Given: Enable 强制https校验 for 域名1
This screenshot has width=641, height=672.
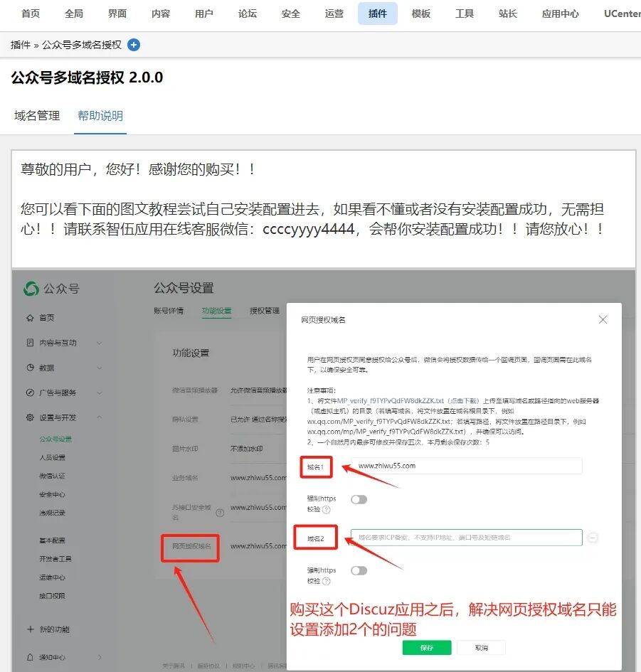Looking at the screenshot, I should [x=359, y=499].
